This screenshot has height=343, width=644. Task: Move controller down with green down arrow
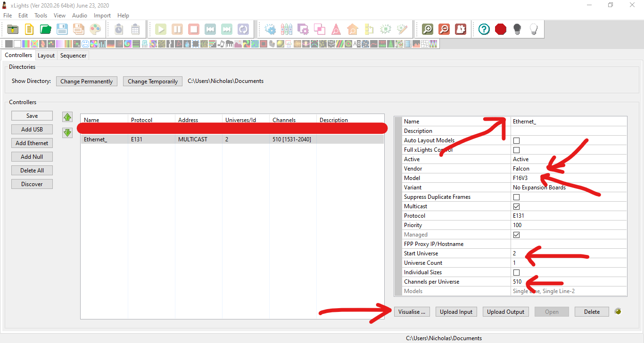[67, 132]
